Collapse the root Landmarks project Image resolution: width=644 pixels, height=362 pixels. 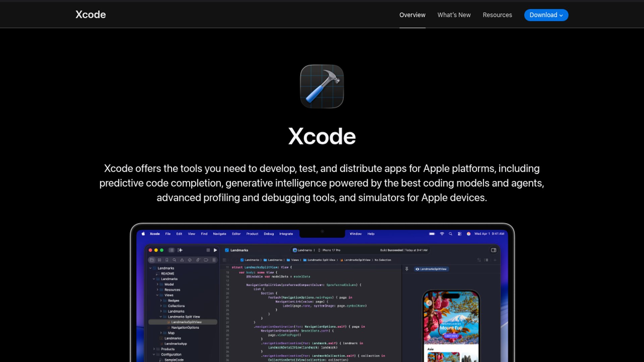pos(150,268)
